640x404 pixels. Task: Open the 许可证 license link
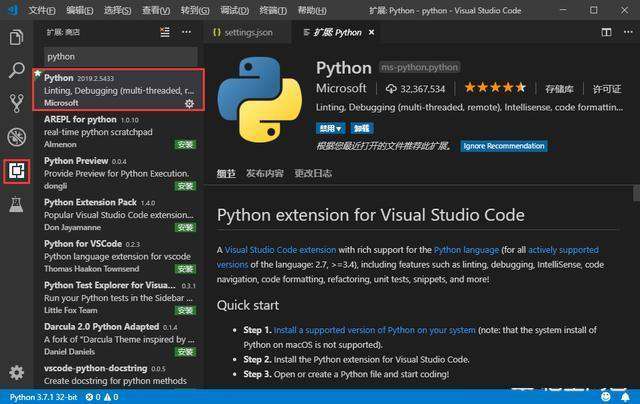pyautogui.click(x=607, y=89)
